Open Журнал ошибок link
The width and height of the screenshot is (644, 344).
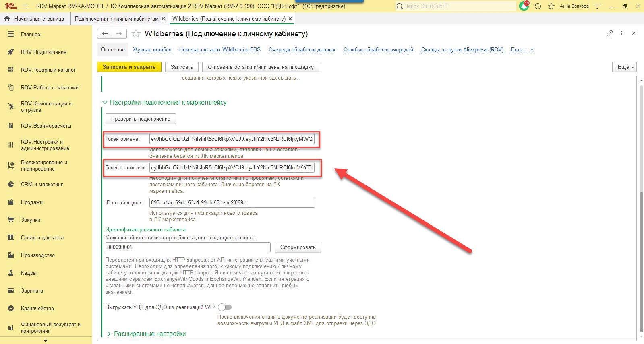[x=152, y=50]
